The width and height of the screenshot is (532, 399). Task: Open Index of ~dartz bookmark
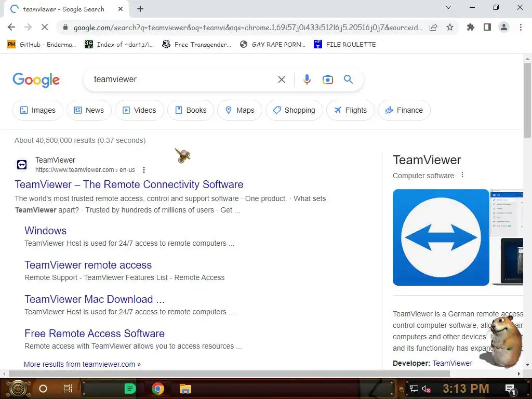[119, 45]
